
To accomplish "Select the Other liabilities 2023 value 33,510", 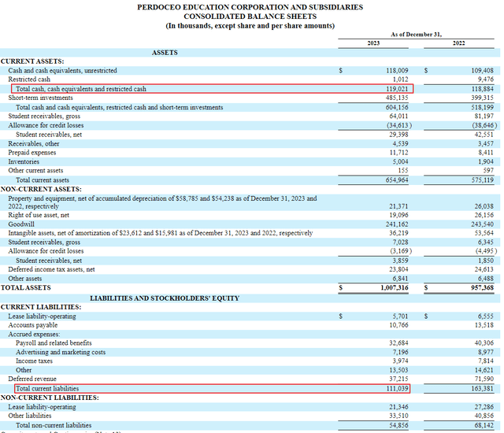I will click(398, 416).
